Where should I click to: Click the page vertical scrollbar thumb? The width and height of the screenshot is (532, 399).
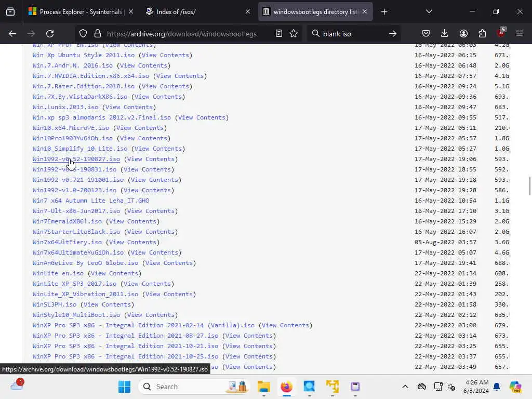pyautogui.click(x=529, y=186)
